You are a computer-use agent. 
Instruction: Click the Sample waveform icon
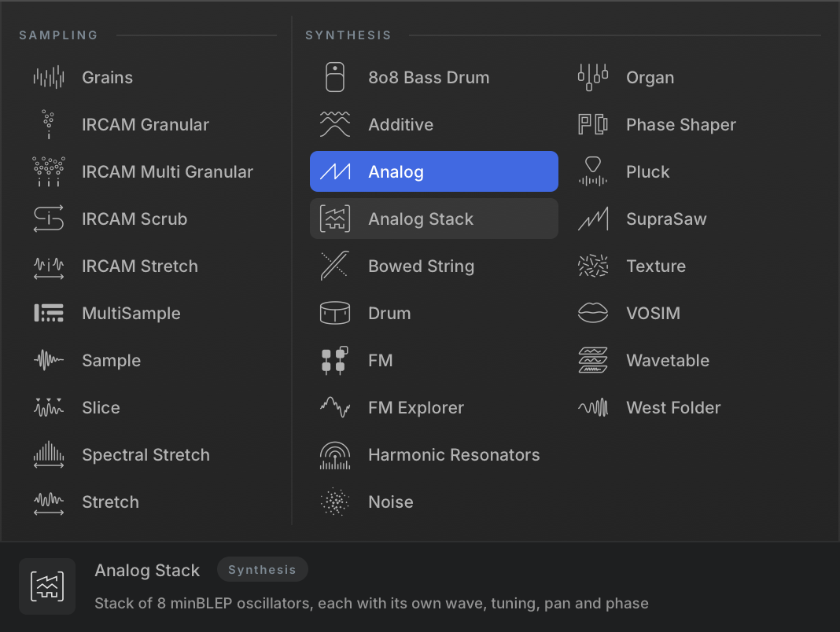(x=49, y=361)
